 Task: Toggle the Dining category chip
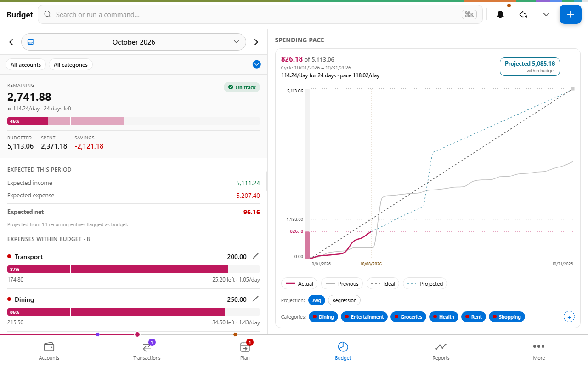pyautogui.click(x=323, y=317)
